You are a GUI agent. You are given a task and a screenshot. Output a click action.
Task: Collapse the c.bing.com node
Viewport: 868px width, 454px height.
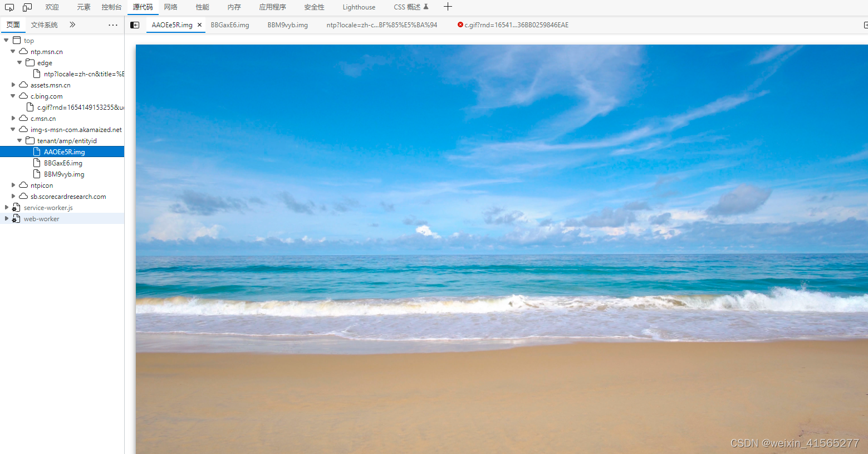(13, 96)
